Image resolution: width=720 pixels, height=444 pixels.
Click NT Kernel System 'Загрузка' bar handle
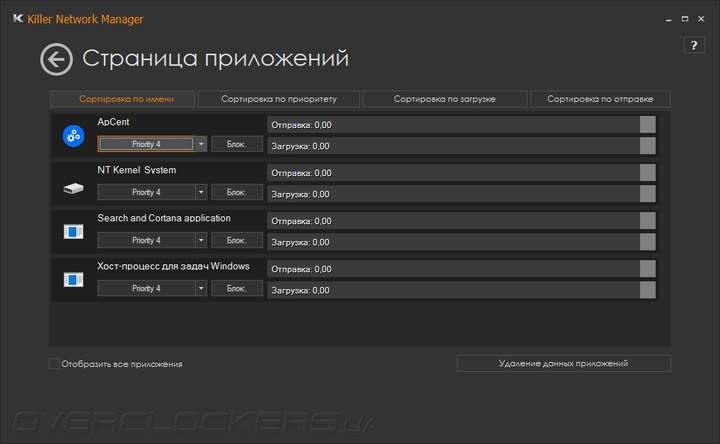647,194
